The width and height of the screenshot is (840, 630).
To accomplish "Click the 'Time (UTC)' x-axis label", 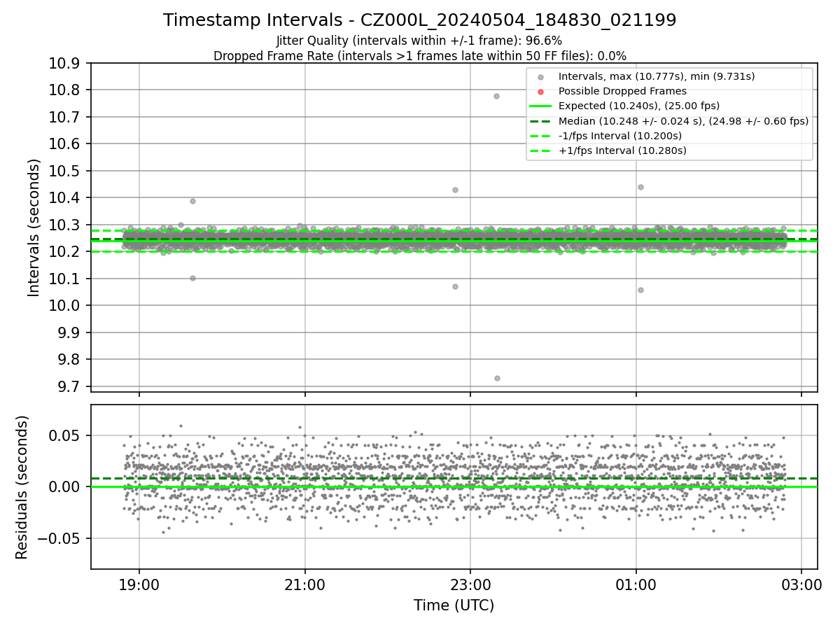I will point(454,605).
